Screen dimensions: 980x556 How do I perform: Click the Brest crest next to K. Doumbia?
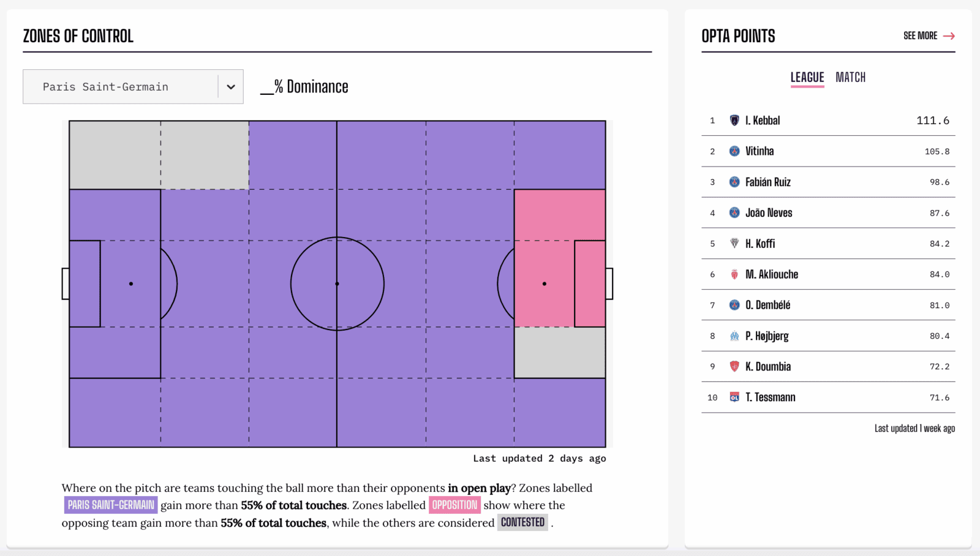tap(734, 367)
